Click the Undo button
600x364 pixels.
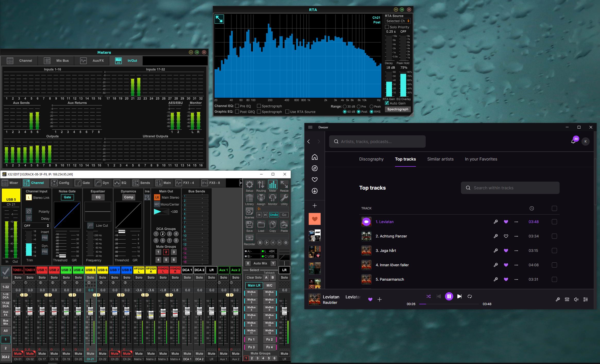click(x=274, y=215)
